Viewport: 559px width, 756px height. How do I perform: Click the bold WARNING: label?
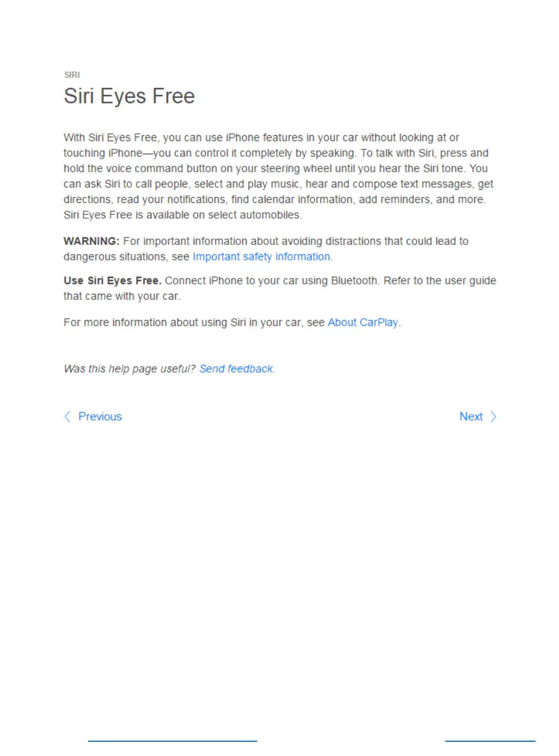point(91,241)
